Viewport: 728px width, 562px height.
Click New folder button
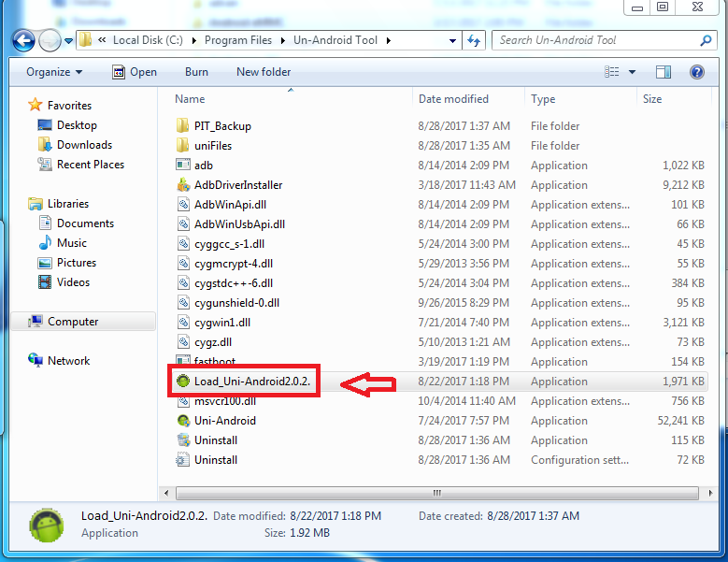coord(264,72)
